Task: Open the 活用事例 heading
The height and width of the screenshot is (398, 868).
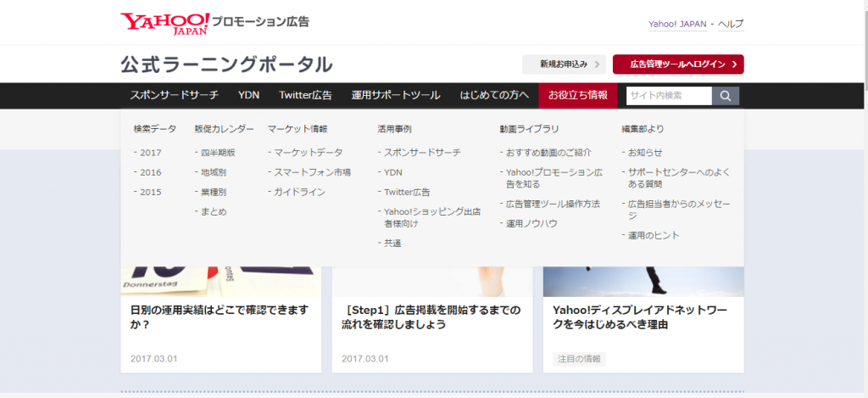Action: [x=395, y=129]
